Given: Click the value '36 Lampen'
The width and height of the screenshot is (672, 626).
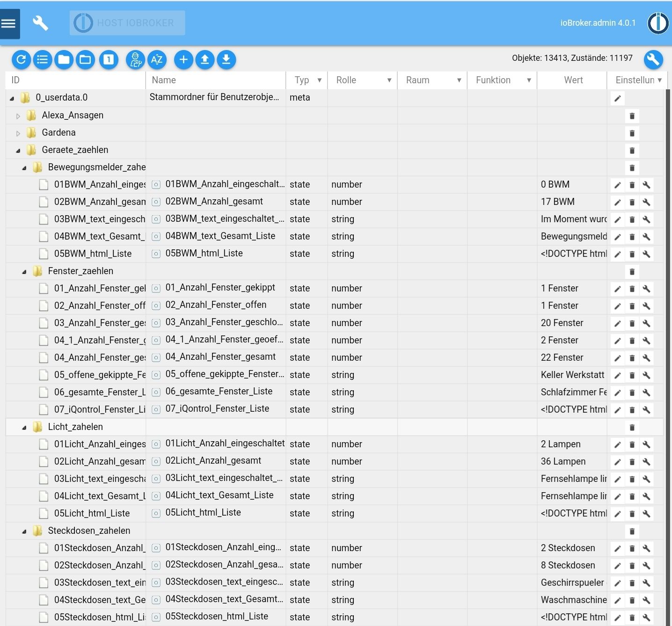Looking at the screenshot, I should [x=563, y=461].
